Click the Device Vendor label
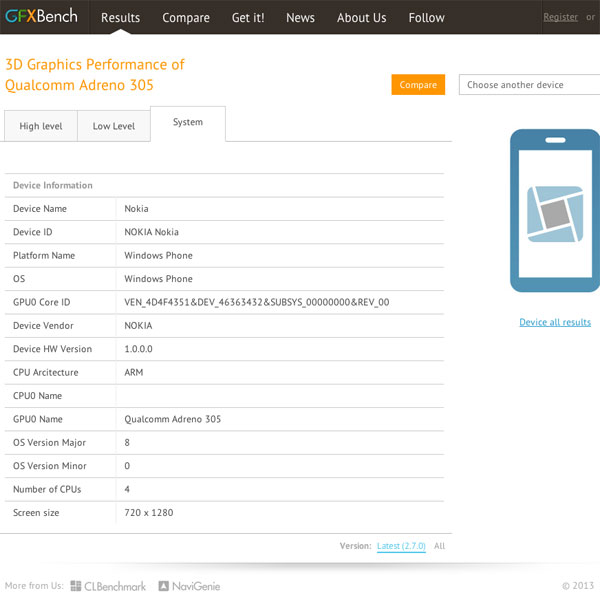 tap(43, 326)
